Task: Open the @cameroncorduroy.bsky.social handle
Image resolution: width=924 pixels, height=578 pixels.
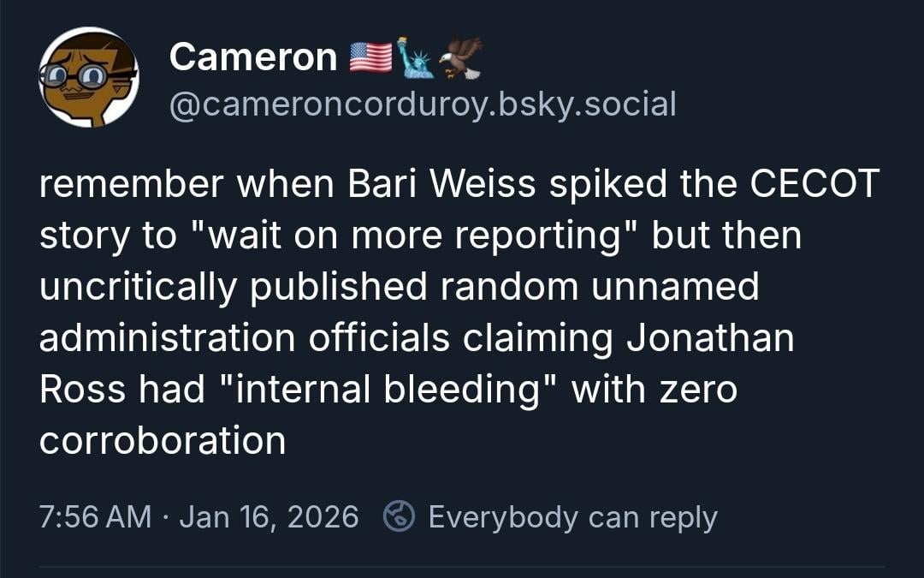Action: click(423, 104)
